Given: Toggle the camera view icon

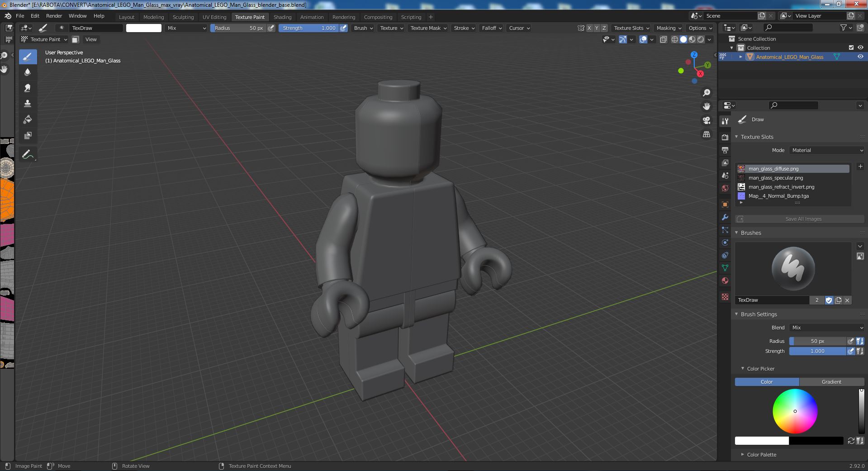Looking at the screenshot, I should [706, 120].
